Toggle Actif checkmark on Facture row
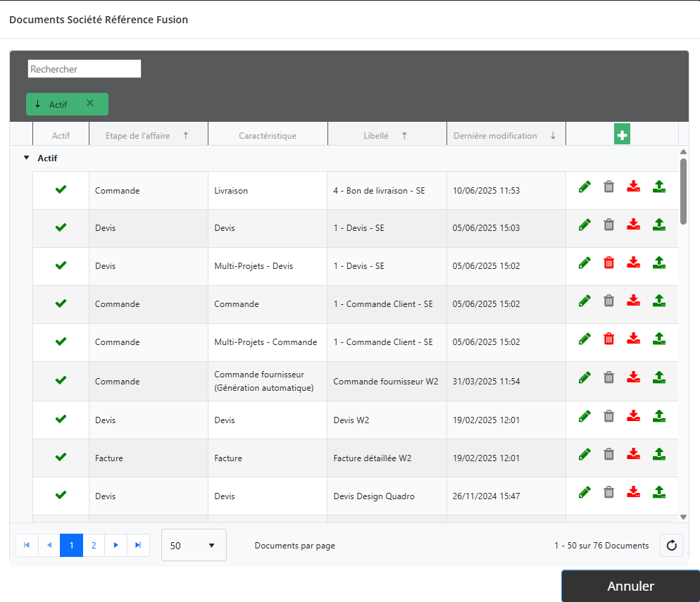 click(x=61, y=457)
